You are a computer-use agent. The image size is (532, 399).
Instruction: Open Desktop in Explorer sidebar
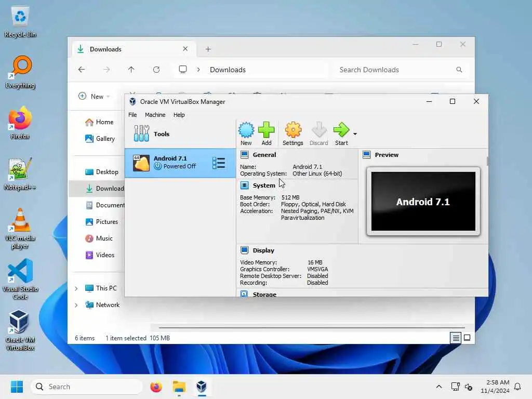(x=102, y=171)
